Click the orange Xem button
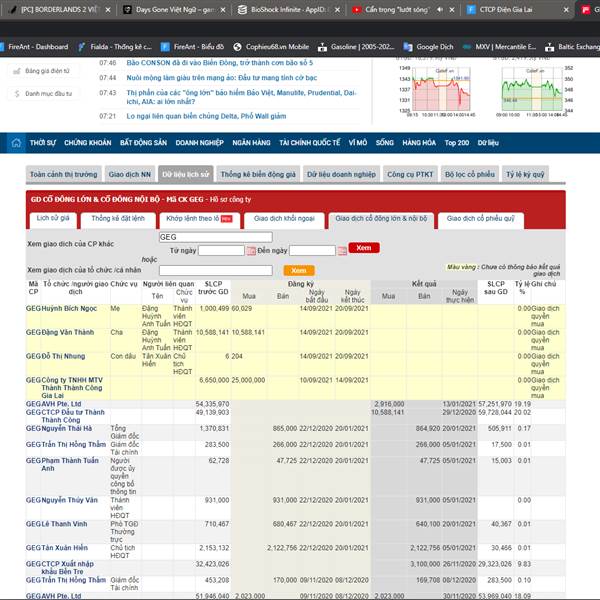 (299, 271)
